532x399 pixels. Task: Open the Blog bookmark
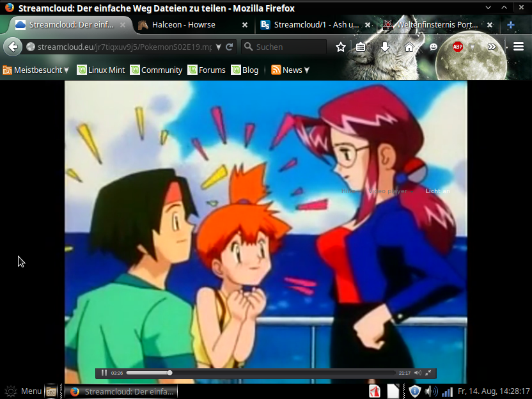(x=245, y=70)
